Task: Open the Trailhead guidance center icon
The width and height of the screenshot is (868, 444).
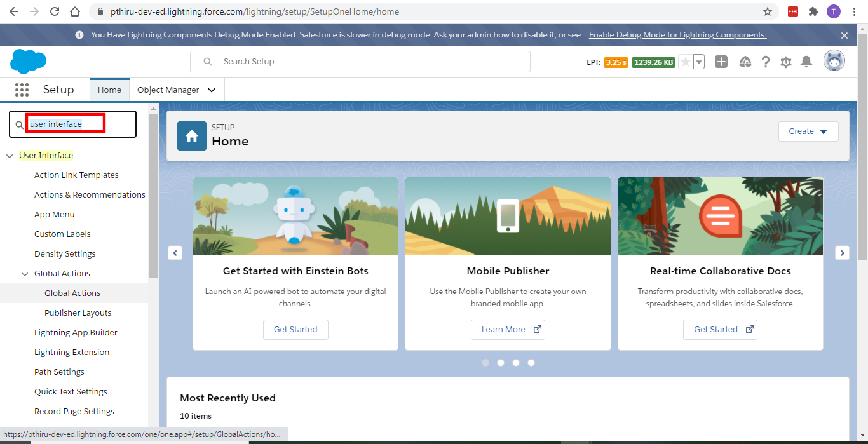Action: (745, 62)
